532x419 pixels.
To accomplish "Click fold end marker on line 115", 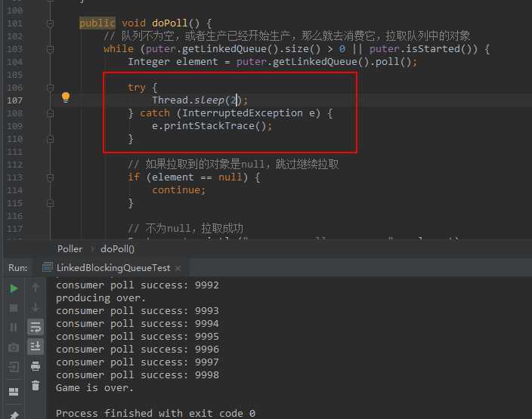I will [50, 203].
